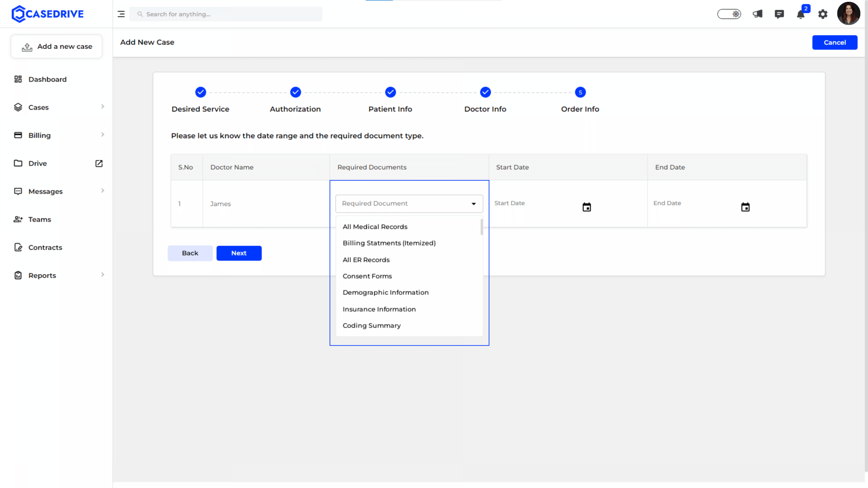
Task: Open the Start Date calendar picker
Action: (x=587, y=207)
